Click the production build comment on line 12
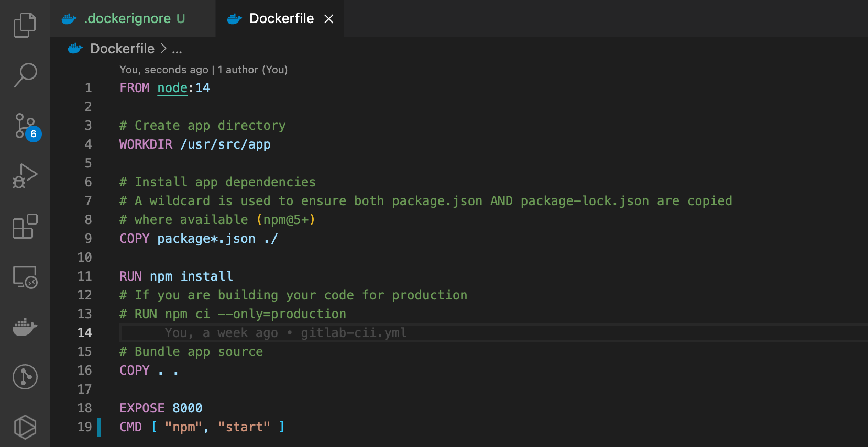The image size is (868, 447). (x=293, y=295)
